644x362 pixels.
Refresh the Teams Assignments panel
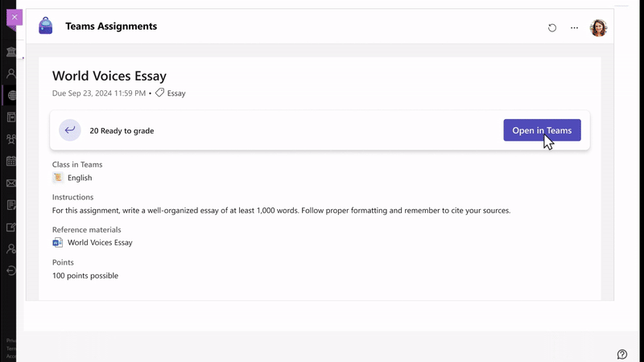pos(552,28)
